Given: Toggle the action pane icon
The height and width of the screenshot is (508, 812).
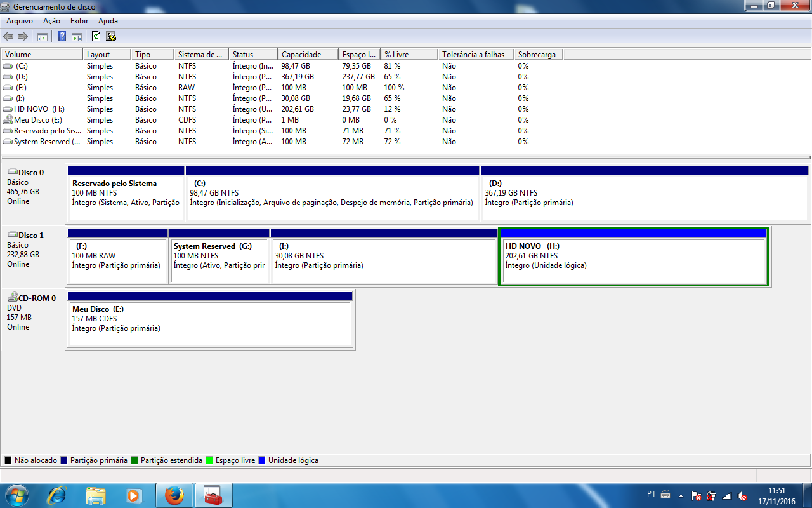Looking at the screenshot, I should 77,36.
